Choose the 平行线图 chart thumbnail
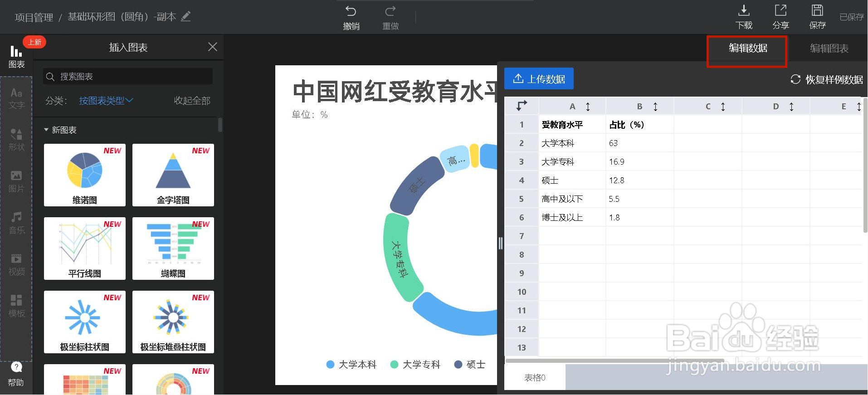Screen dimensions: 868x395 (x=85, y=249)
